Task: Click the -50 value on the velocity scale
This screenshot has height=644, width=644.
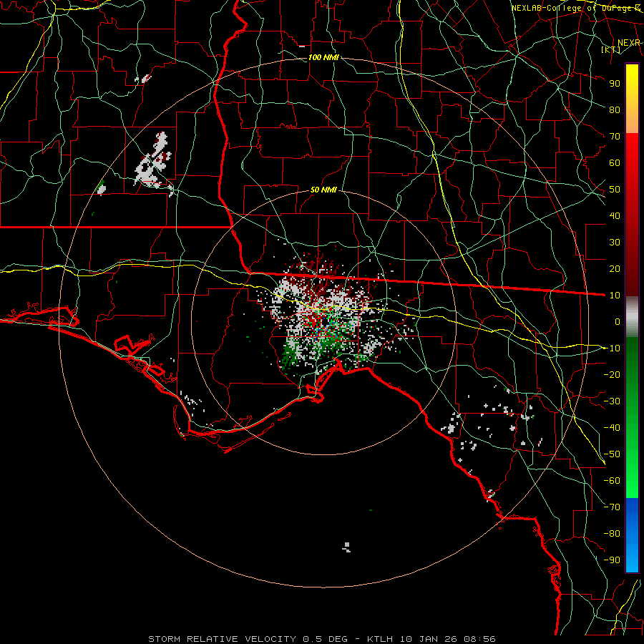Action: (x=612, y=454)
